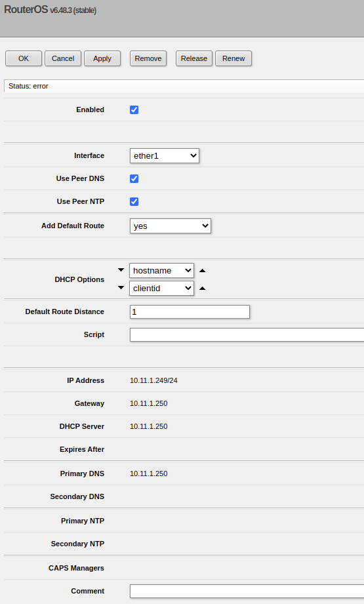This screenshot has height=604, width=364.
Task: Click the Status: error text
Action: 28,87
